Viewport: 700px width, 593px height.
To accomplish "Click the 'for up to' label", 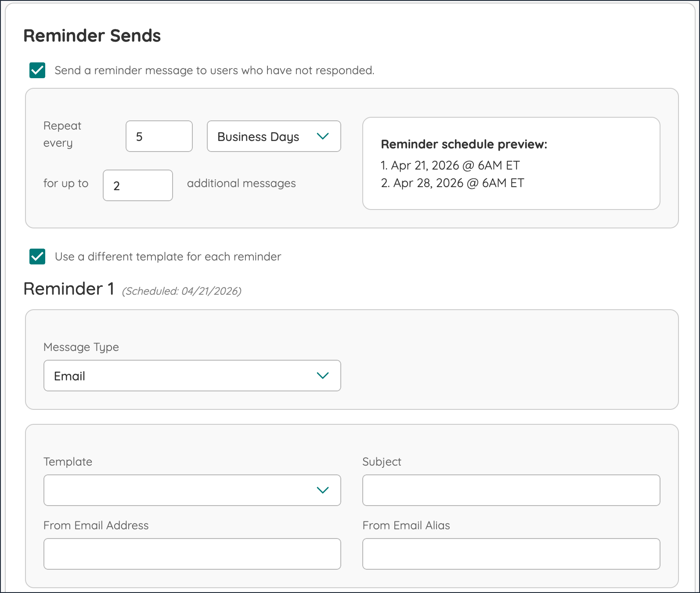I will [66, 183].
